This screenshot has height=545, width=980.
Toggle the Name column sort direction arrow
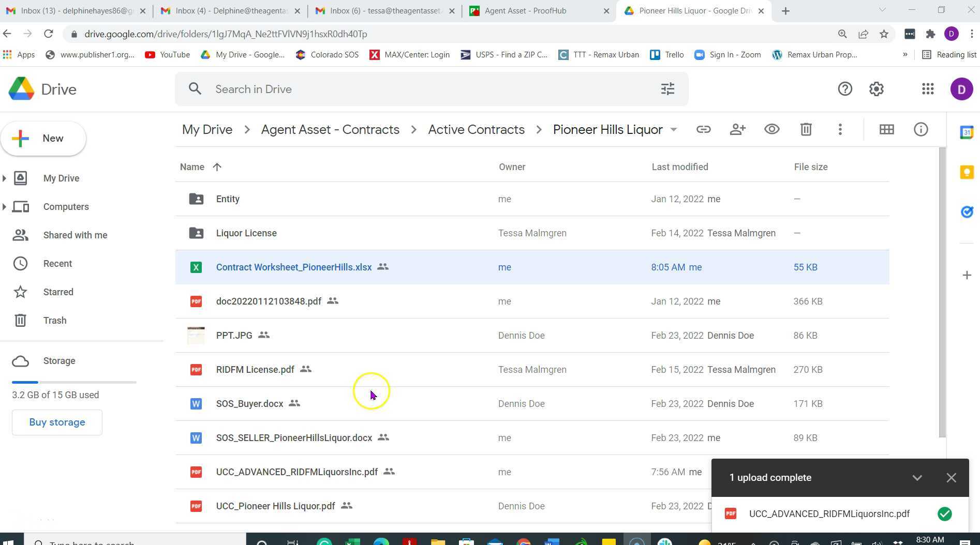(217, 167)
